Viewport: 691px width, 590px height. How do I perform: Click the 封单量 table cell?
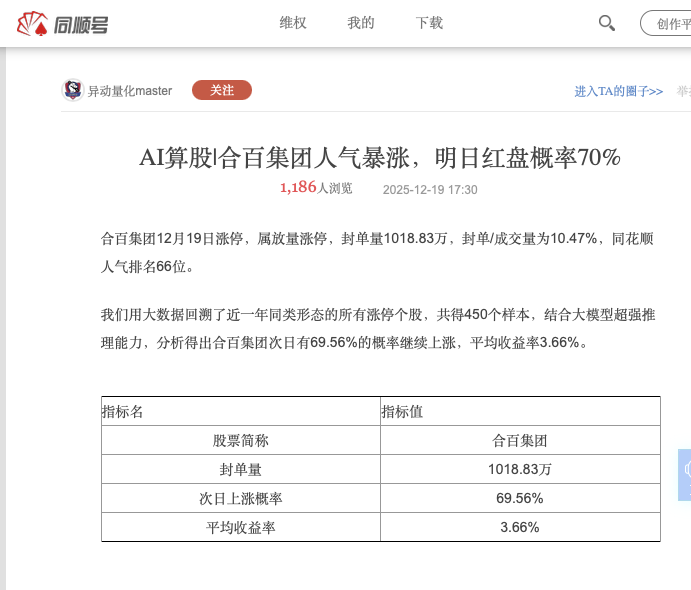pyautogui.click(x=241, y=469)
